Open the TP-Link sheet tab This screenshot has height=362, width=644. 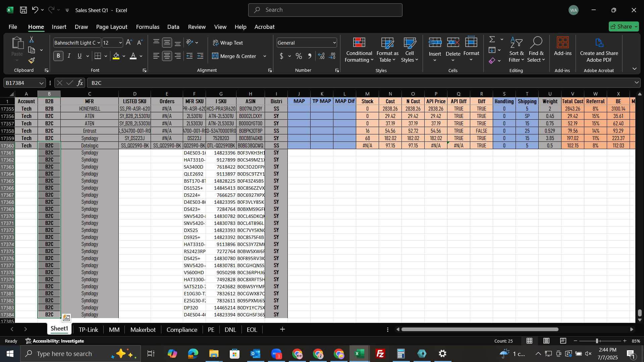point(89,330)
